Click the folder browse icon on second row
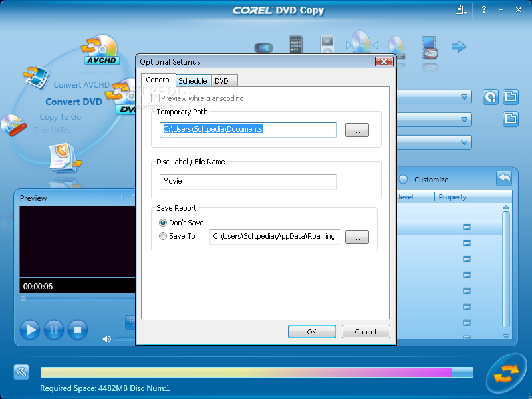 point(511,119)
